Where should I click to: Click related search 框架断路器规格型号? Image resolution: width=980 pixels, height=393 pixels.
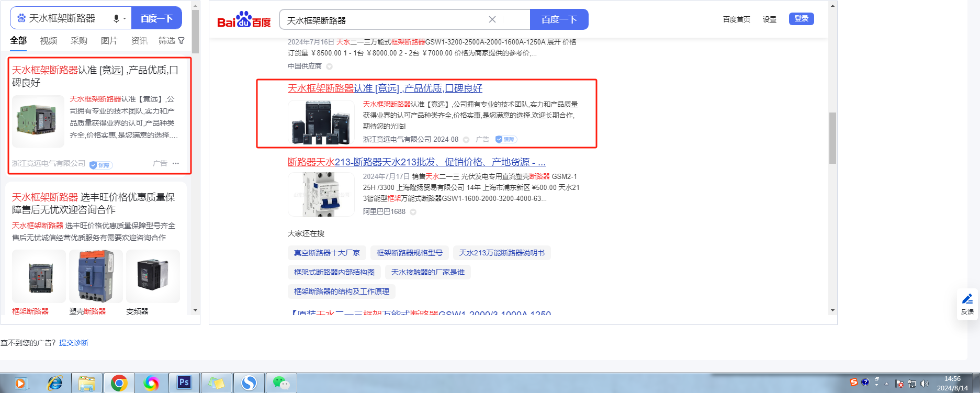coord(410,253)
